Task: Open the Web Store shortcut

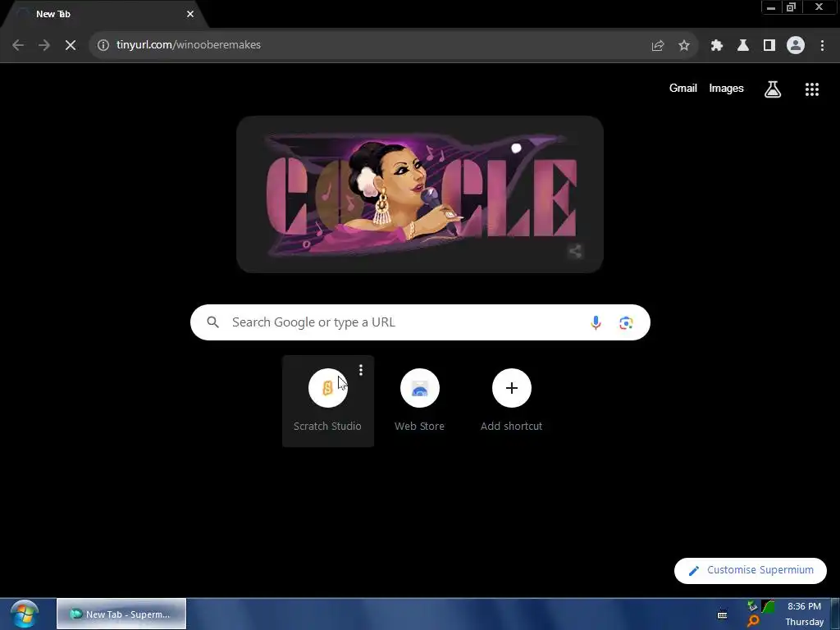Action: tap(419, 400)
